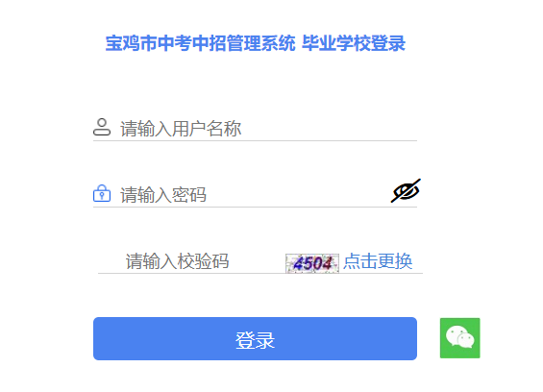Toggle password visibility with crossed-eye icon

pos(406,191)
